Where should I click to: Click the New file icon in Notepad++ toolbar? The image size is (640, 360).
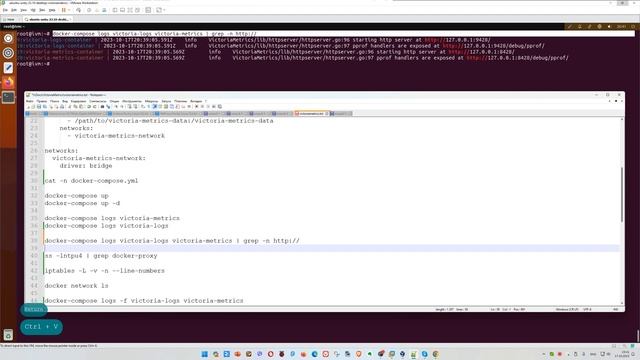29,107
